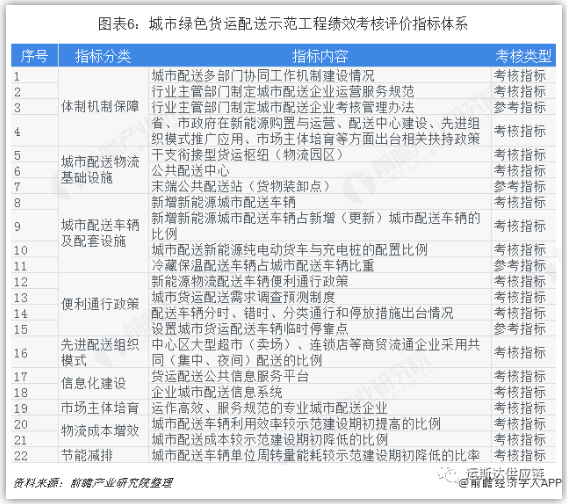Click the 便利通行政策 category cell
Image resolution: width=567 pixels, height=504 pixels.
(x=100, y=304)
